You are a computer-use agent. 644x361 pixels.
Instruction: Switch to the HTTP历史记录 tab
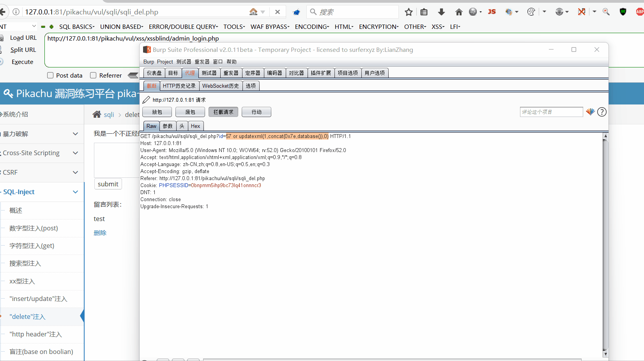coord(179,86)
